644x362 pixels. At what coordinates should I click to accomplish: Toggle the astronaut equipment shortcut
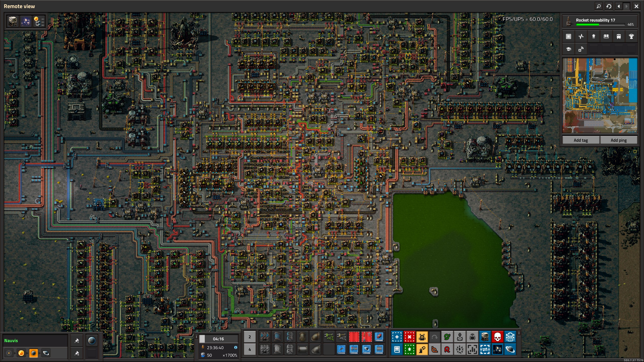pos(510,337)
